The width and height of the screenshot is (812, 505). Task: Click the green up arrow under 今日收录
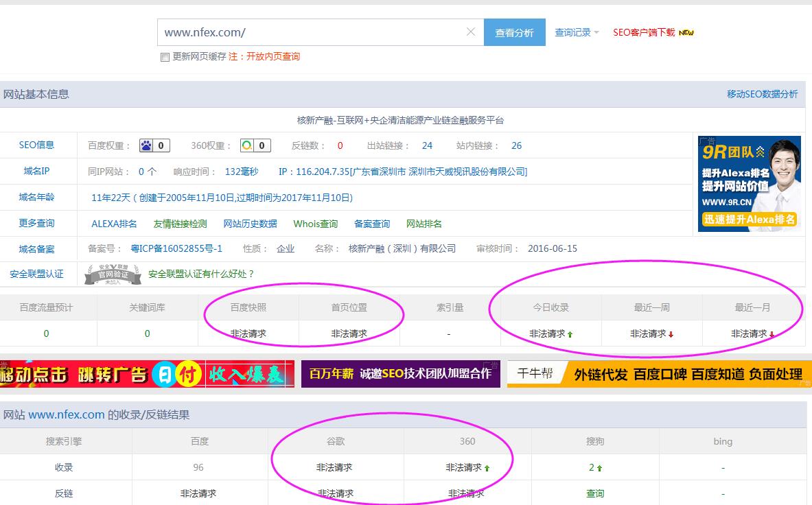(x=570, y=335)
